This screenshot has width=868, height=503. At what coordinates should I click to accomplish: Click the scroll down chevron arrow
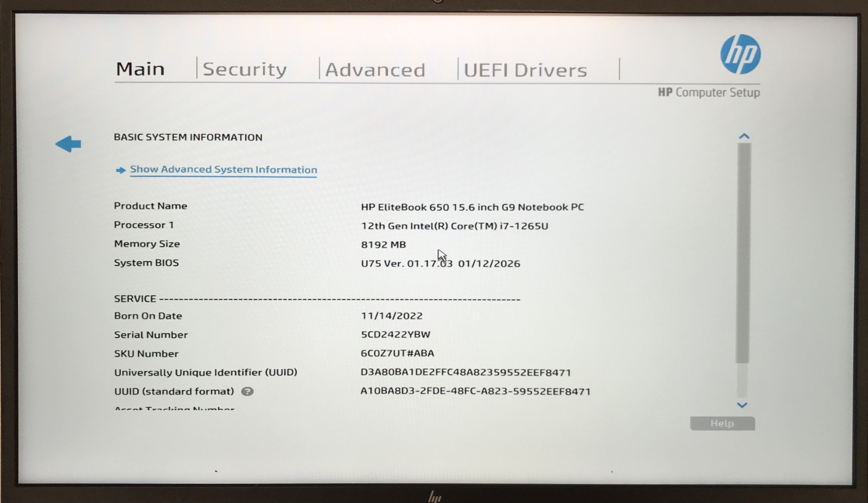pyautogui.click(x=742, y=405)
